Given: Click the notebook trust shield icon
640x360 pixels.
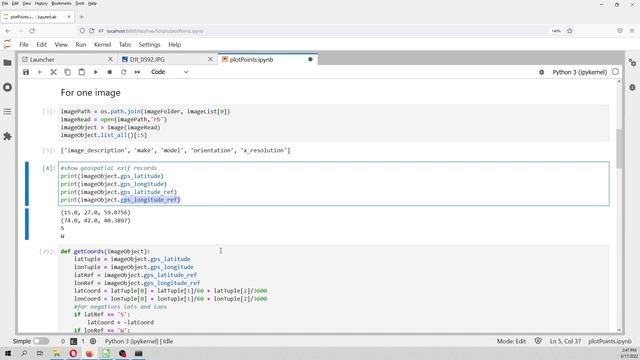Looking at the screenshot, I should (x=538, y=341).
